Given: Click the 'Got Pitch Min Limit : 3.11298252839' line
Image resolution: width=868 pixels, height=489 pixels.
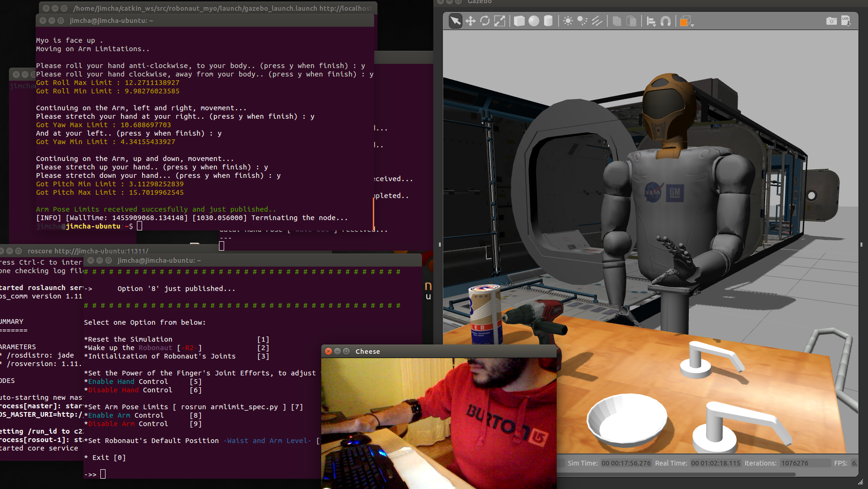Looking at the screenshot, I should pos(110,184).
